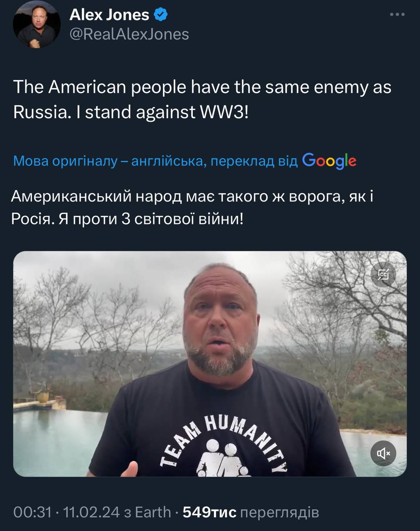Toggle closed captions on the video
The height and width of the screenshot is (531, 420).
[383, 274]
